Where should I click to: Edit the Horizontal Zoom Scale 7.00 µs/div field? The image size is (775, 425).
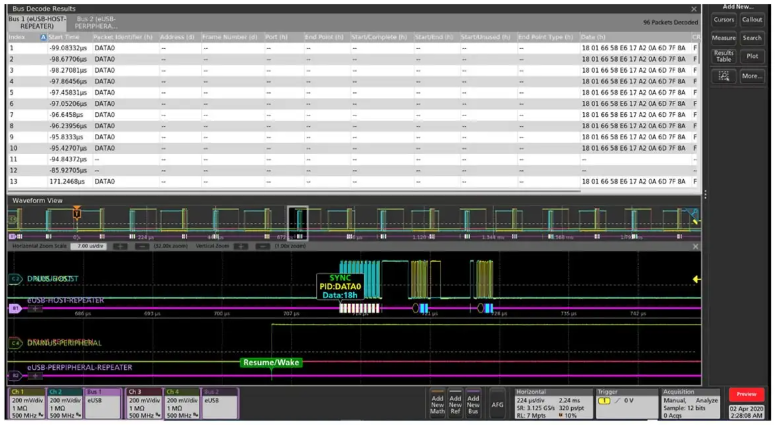[x=88, y=246]
